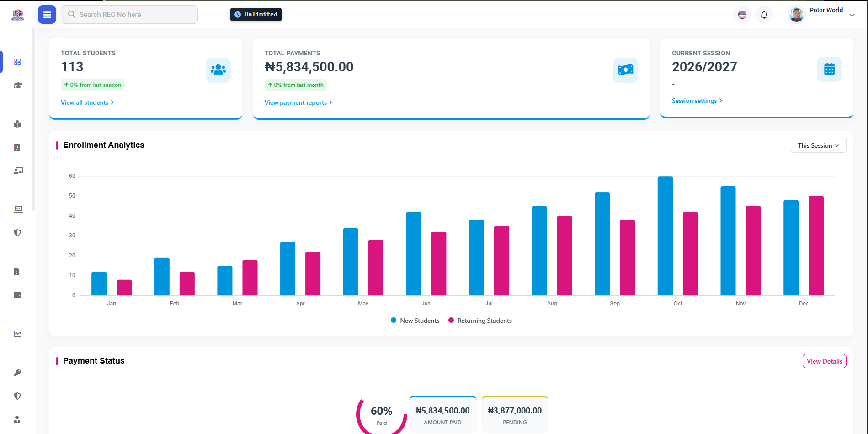The height and width of the screenshot is (434, 868).
Task: Click the US flag language icon
Action: (742, 15)
